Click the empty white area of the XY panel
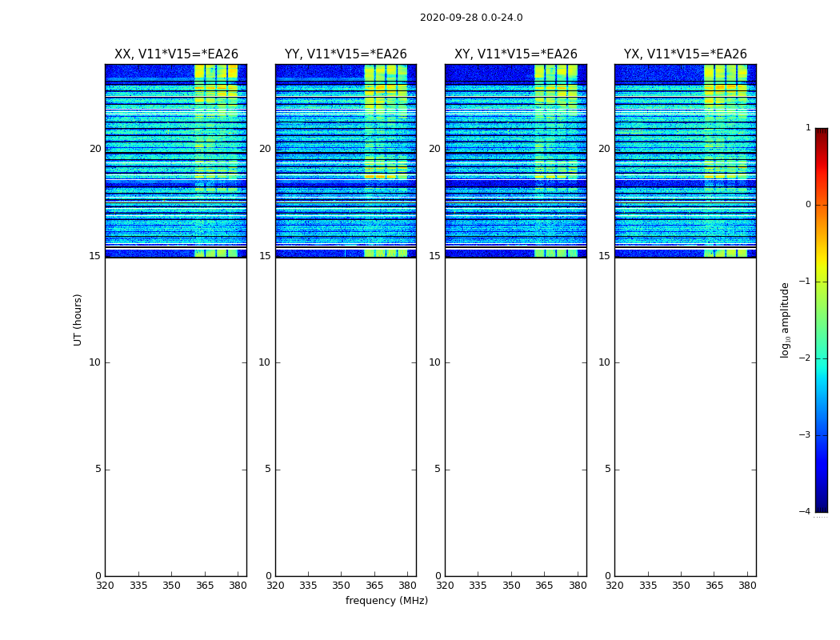Screen dimensions: 840x640 (516, 416)
